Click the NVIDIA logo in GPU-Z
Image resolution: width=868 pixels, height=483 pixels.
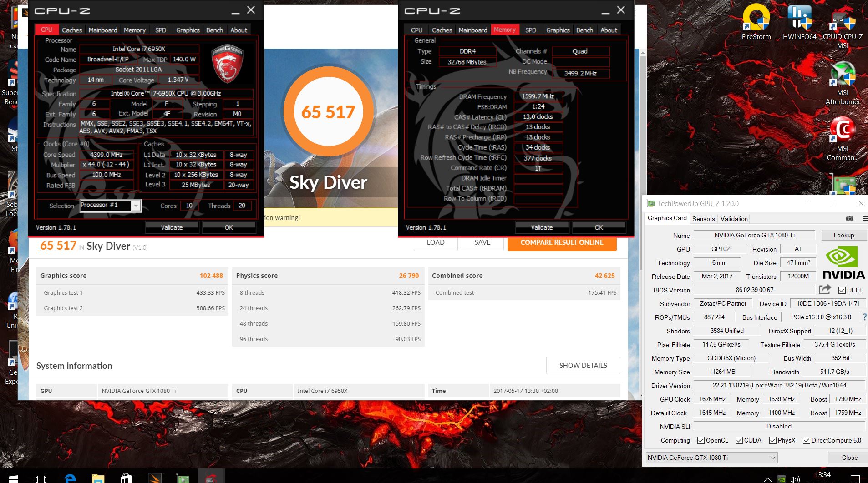(x=843, y=262)
